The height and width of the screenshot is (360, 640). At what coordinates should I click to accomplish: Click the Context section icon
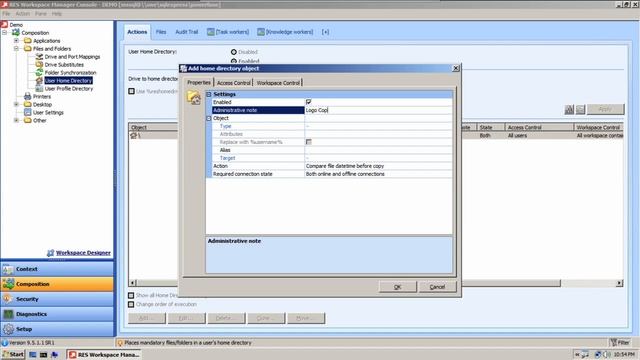(x=8, y=269)
